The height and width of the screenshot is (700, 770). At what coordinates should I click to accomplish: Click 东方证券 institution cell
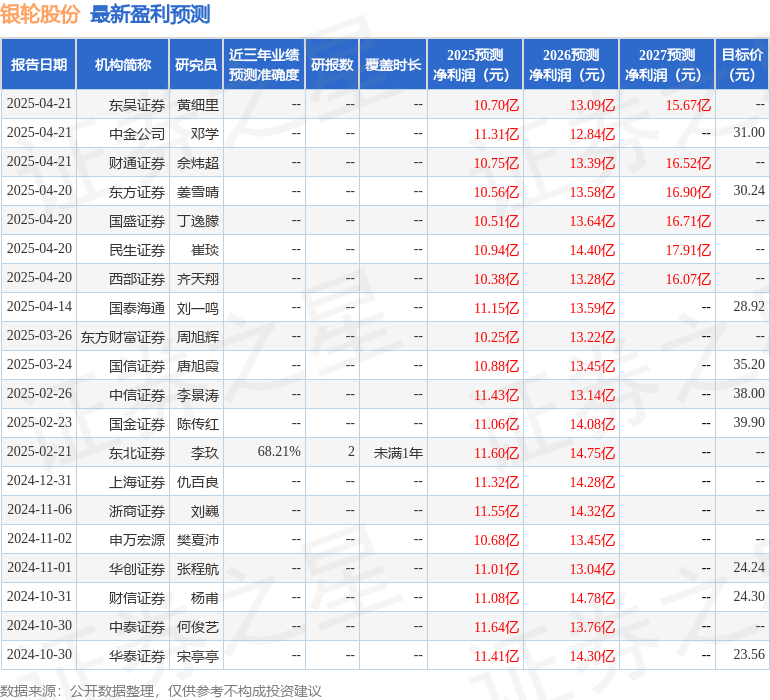[x=137, y=192]
